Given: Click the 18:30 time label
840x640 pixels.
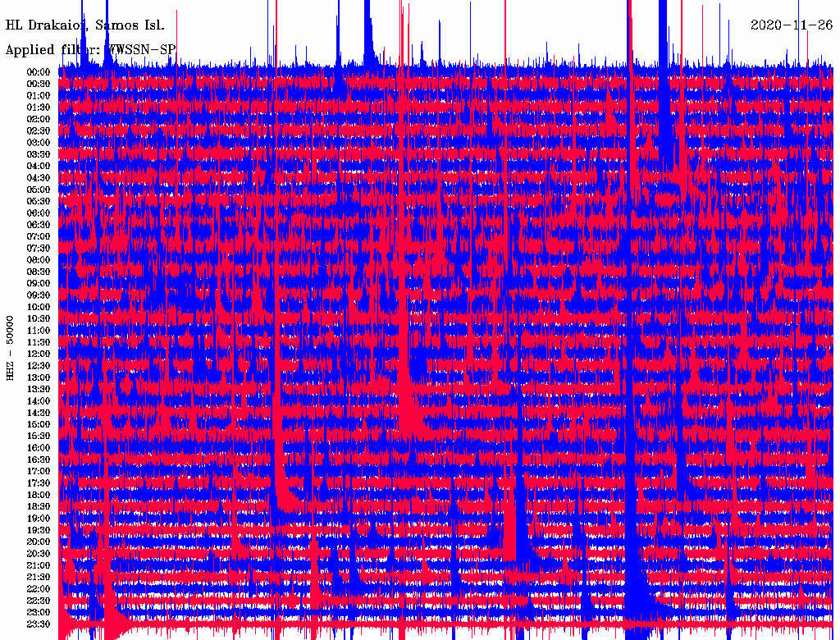Looking at the screenshot, I should 39,506.
